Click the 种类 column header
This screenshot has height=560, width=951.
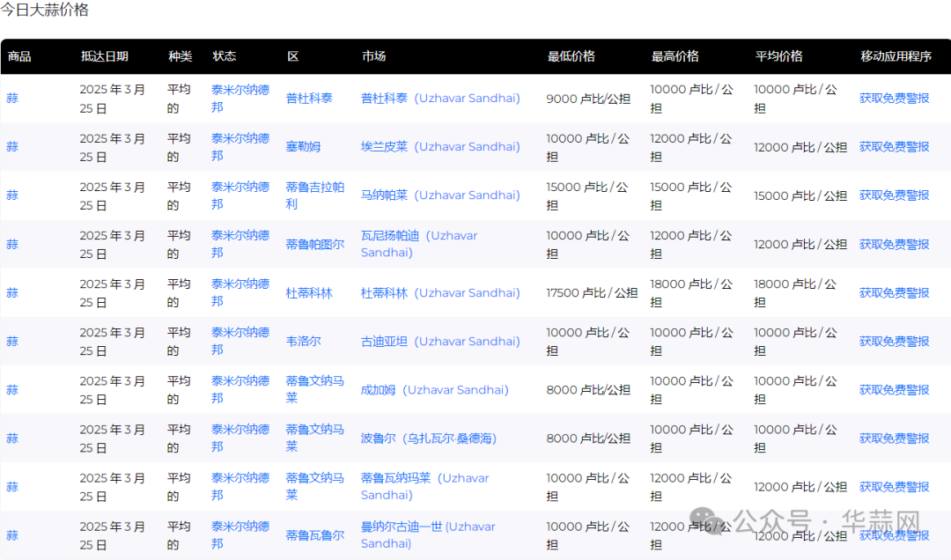tap(181, 56)
